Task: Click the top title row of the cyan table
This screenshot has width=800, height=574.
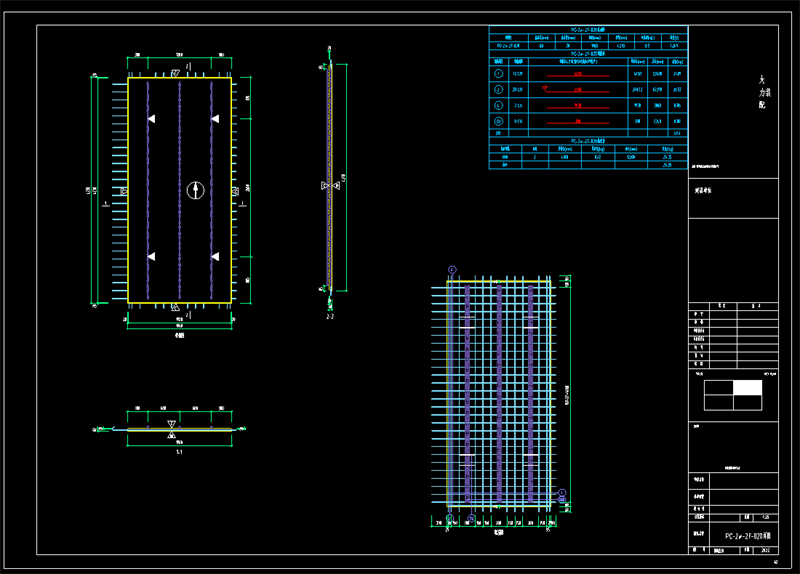Action: pos(588,30)
